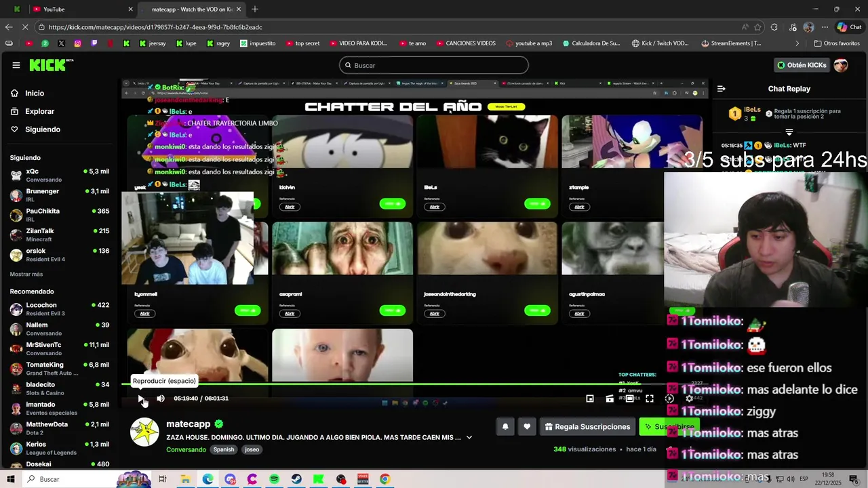Viewport: 868px width, 488px height.
Task: Open the top secret bookmark
Action: tap(302, 43)
